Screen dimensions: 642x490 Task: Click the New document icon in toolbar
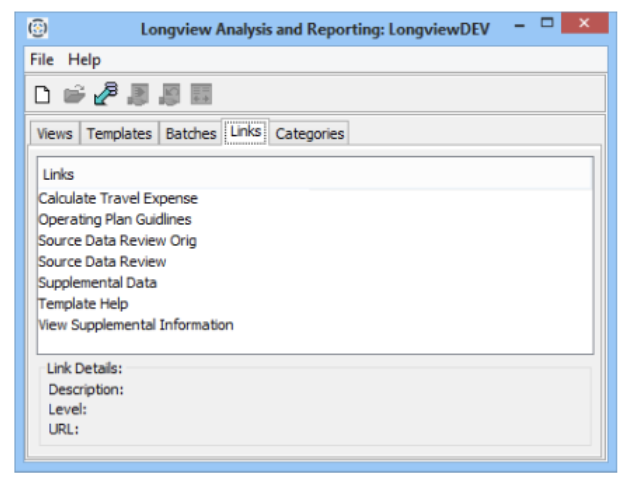click(42, 95)
